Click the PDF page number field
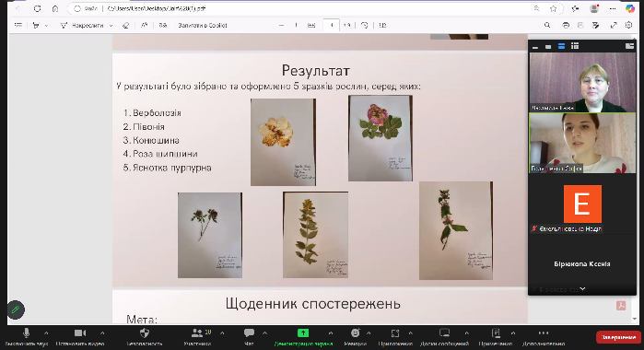Viewport: 644px width, 350px height. click(x=331, y=25)
